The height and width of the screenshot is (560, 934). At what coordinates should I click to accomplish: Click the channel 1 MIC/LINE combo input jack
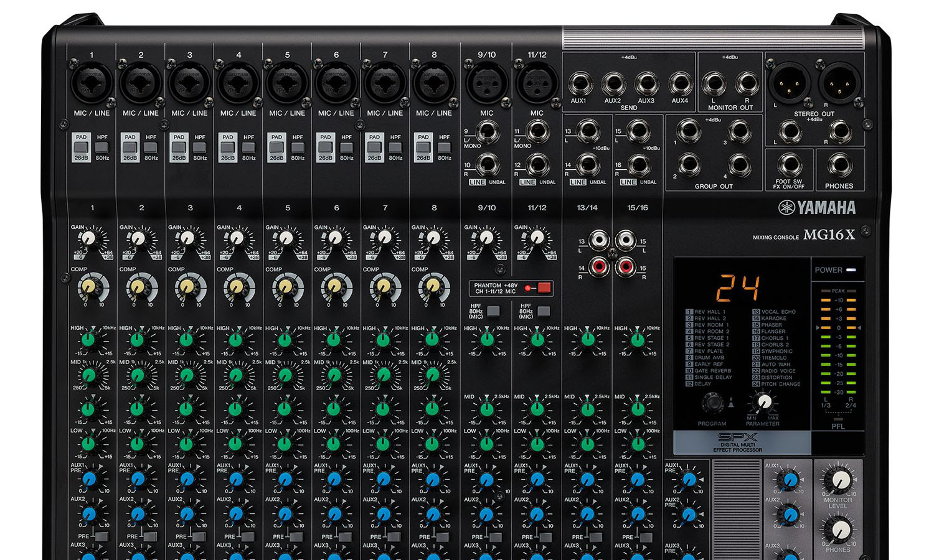(92, 84)
